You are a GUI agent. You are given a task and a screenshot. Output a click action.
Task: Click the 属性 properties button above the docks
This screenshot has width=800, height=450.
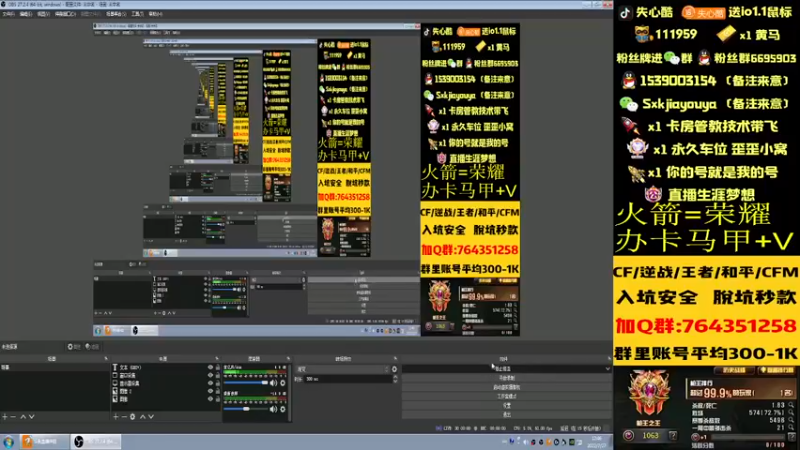[x=74, y=347]
